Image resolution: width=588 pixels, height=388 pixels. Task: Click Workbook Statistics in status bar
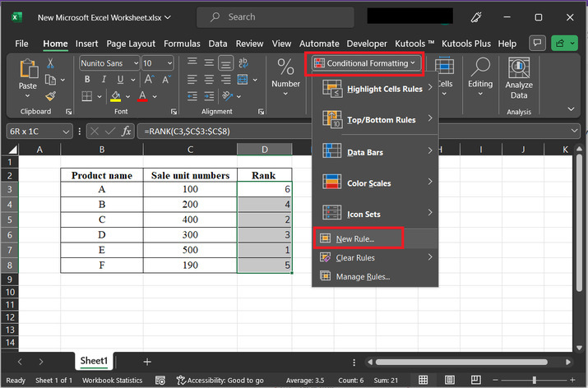[x=110, y=381]
